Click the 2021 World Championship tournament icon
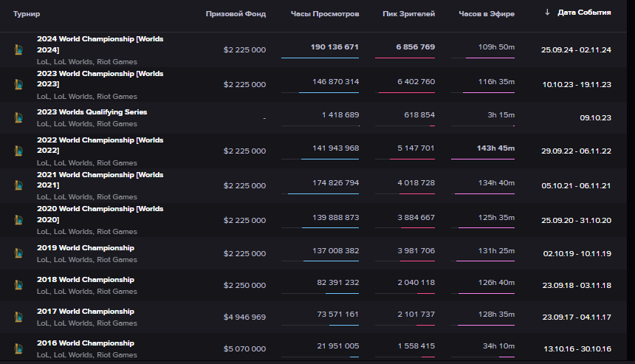Screen dimensions: 635x364 click(18, 185)
